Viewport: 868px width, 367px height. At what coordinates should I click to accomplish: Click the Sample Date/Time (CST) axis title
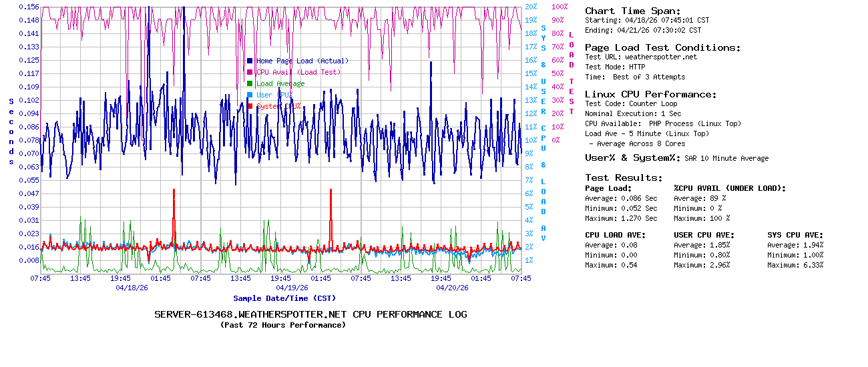tap(284, 298)
